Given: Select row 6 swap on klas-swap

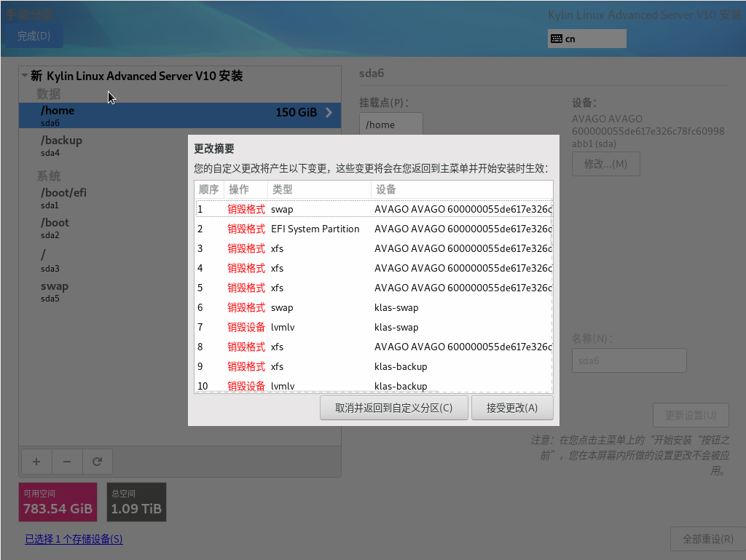Looking at the screenshot, I should (374, 307).
